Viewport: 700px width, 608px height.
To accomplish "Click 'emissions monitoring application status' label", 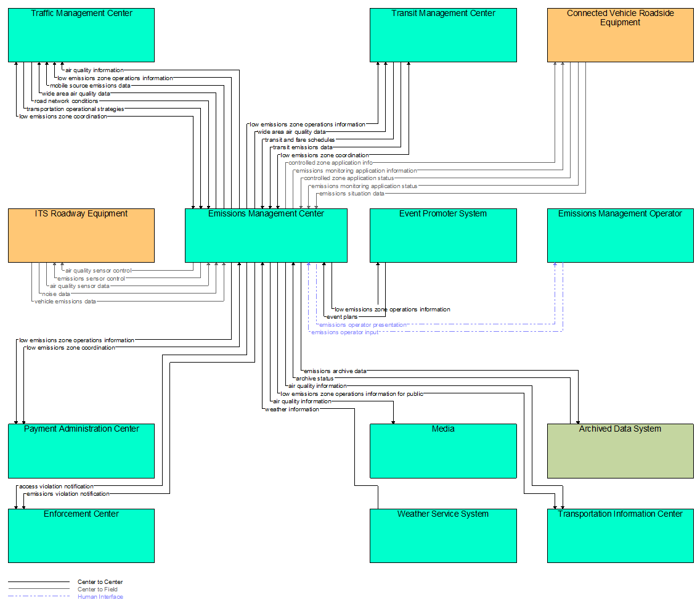I will tap(364, 186).
